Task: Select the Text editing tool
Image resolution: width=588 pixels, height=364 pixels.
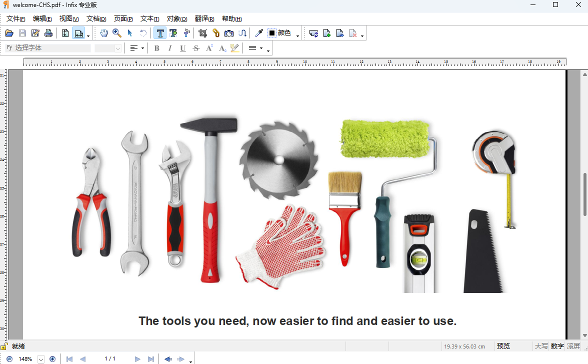Action: pos(160,33)
